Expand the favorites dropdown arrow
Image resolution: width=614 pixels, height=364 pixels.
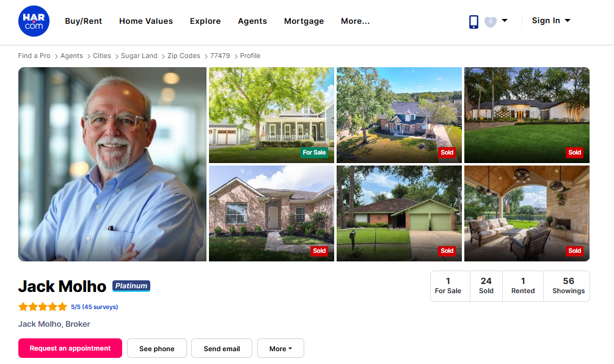505,21
